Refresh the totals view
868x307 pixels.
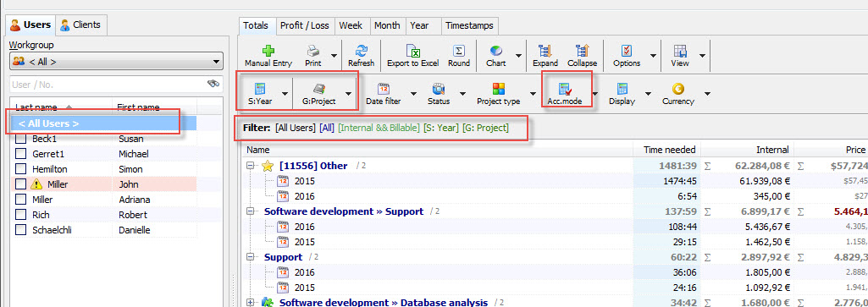click(x=361, y=55)
